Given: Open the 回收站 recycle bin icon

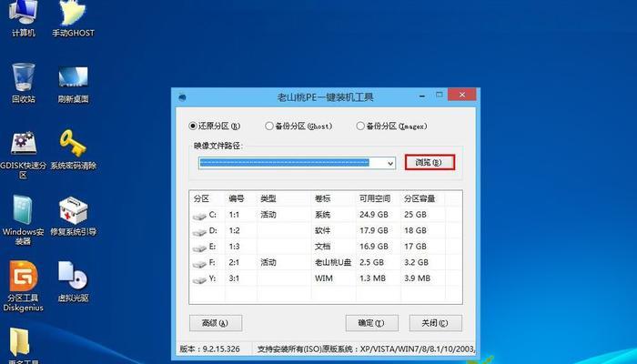Looking at the screenshot, I should [x=23, y=83].
